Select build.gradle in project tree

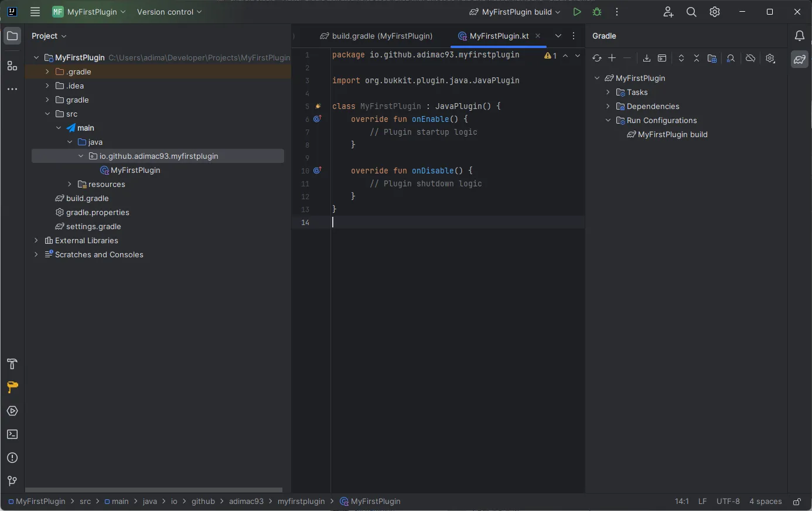point(81,198)
